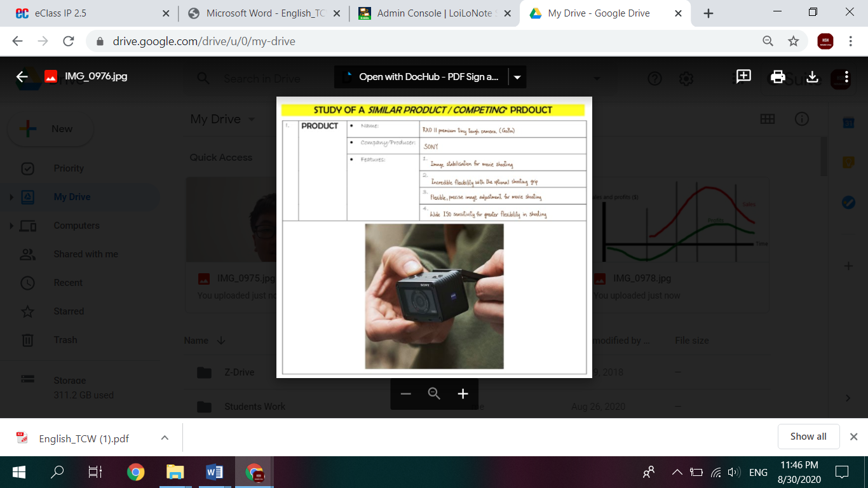
Task: Open Starred in Drive sidebar
Action: [69, 311]
